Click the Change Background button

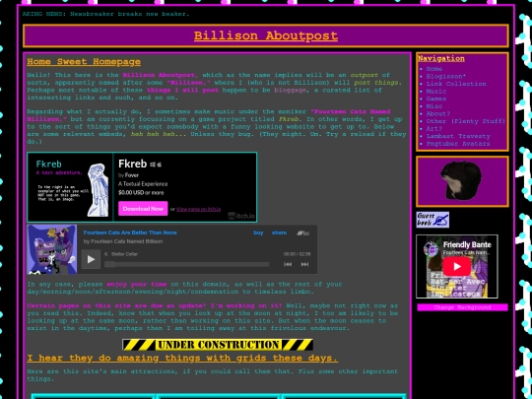tap(462, 307)
